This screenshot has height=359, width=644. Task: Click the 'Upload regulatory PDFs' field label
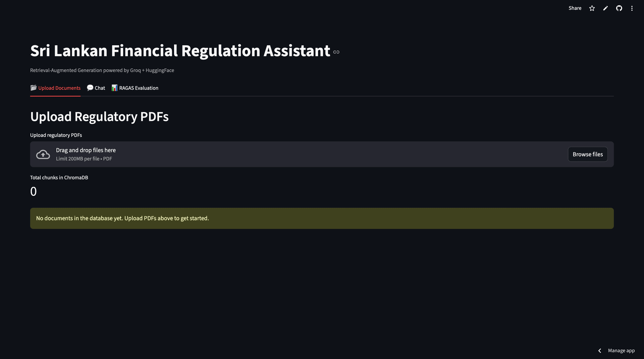click(56, 135)
